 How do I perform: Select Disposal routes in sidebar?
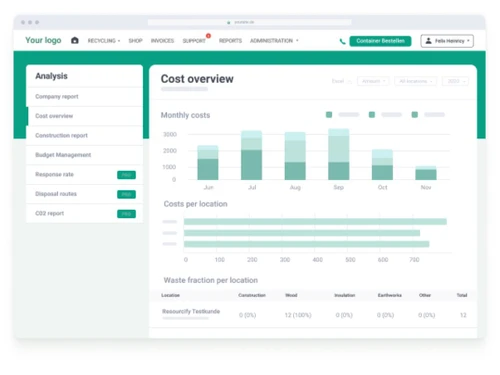point(84,194)
